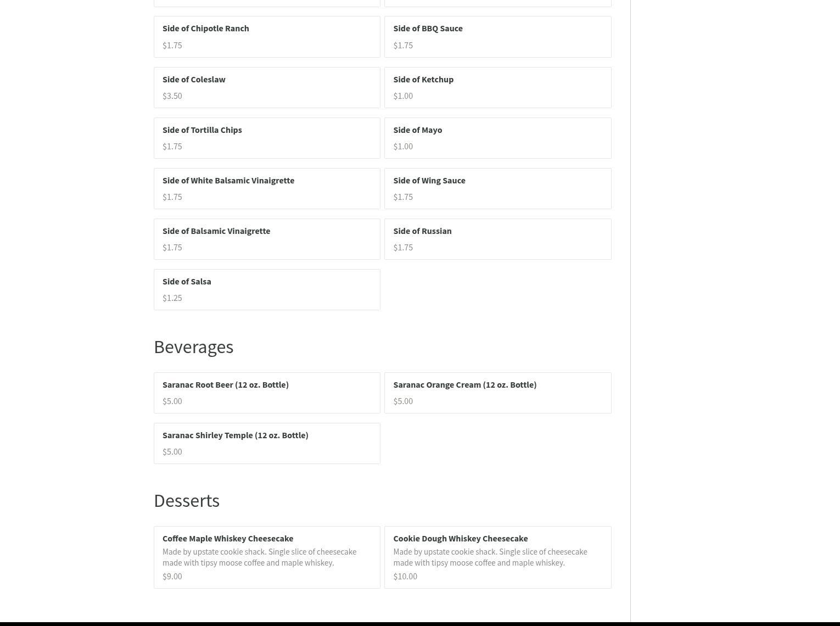Click Coffee Maple Cheesecake $9.00 price

[172, 576]
